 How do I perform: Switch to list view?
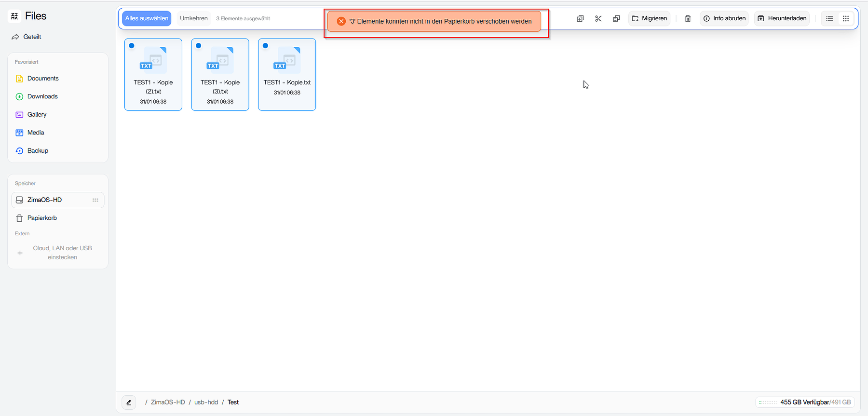829,18
